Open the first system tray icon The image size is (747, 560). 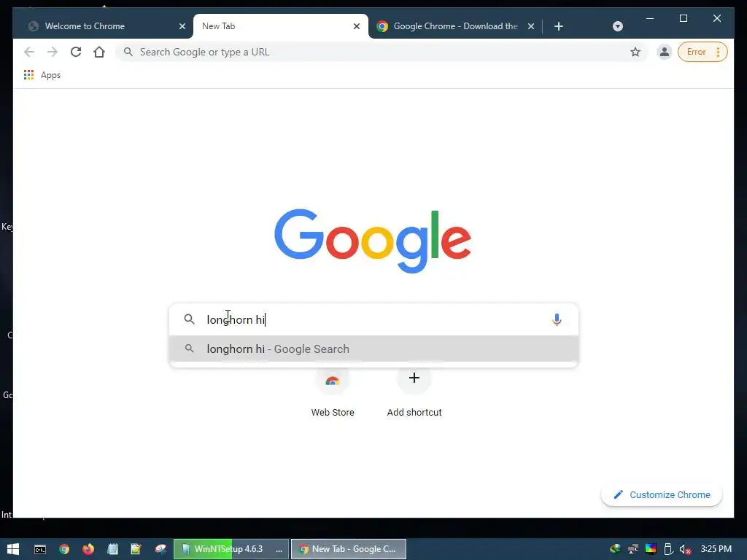pyautogui.click(x=615, y=549)
